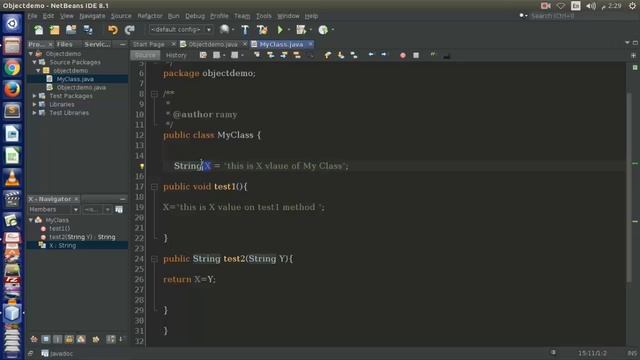Collapse the Objectdemo project node
Viewport: 640px width, 360px height.
click(x=31, y=54)
